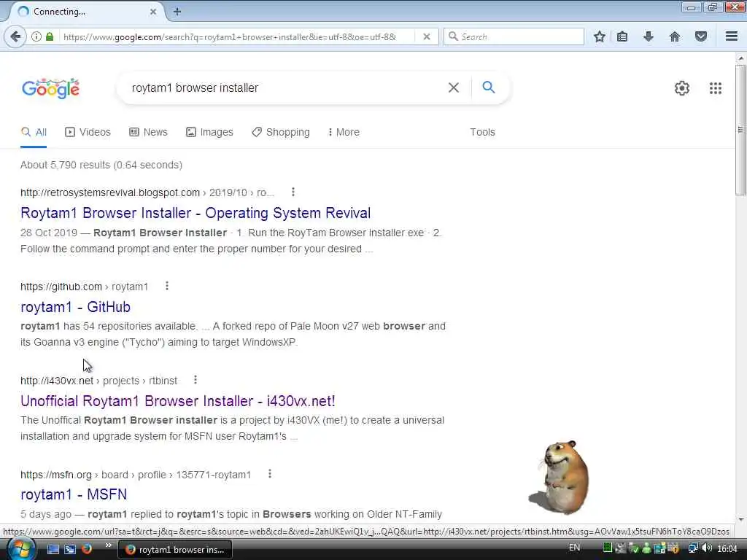Screen dimensions: 747x560
Task: Click the EN language indicator
Action: (575, 548)
